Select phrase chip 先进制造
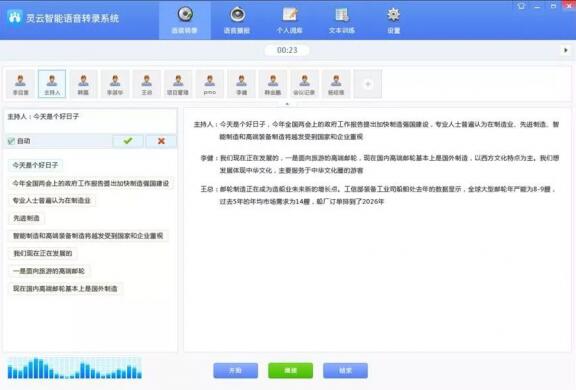Screen dimensions: 576x390 pos(26,218)
